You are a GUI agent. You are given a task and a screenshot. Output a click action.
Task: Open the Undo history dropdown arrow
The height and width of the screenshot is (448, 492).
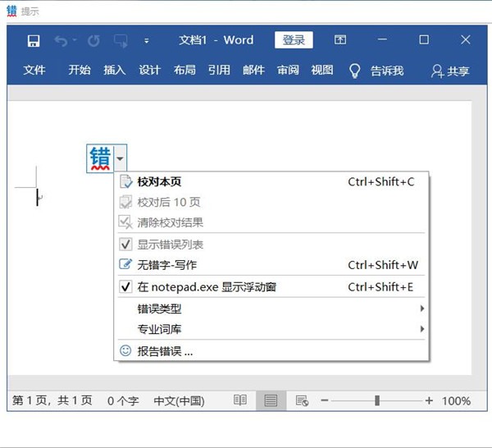pyautogui.click(x=75, y=40)
